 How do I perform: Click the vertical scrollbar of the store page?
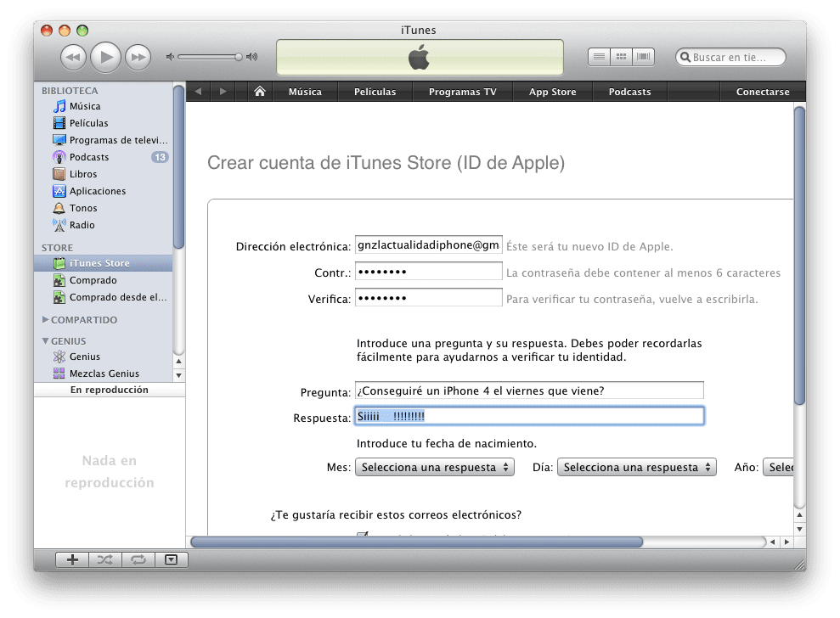pyautogui.click(x=800, y=256)
